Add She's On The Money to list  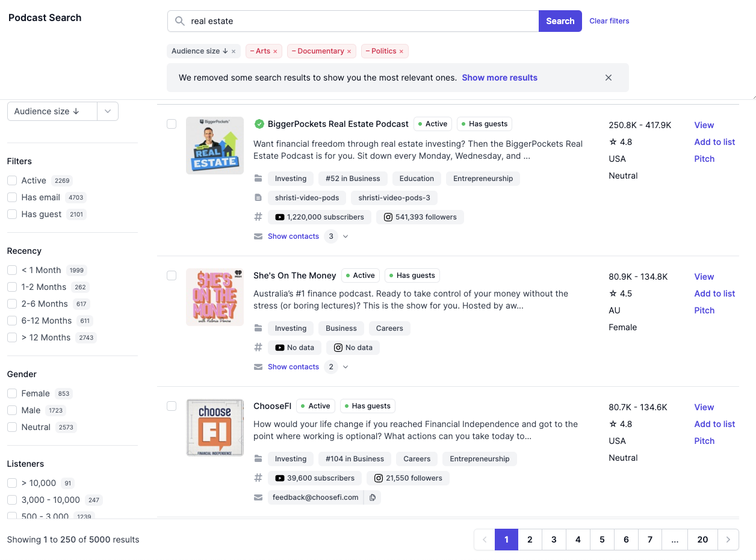[x=714, y=294]
